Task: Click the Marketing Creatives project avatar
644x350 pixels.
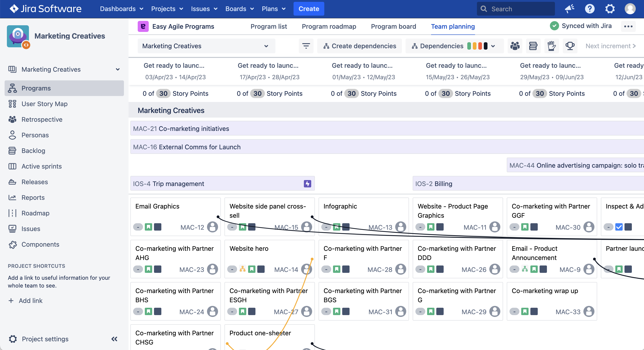Action: [18, 36]
